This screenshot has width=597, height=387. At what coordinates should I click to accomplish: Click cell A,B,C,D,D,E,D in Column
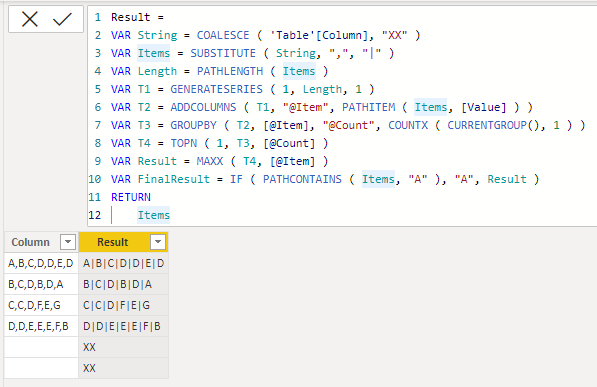click(x=40, y=263)
